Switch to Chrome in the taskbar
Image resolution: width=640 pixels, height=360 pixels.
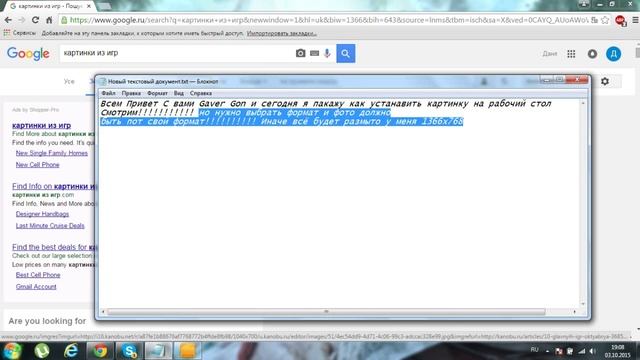(x=100, y=351)
